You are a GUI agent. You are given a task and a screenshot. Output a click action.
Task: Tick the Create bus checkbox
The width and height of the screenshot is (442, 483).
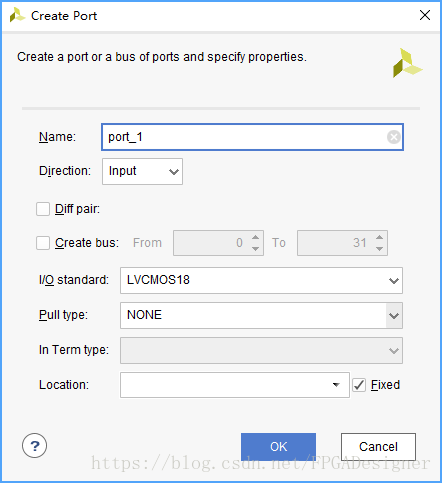43,243
